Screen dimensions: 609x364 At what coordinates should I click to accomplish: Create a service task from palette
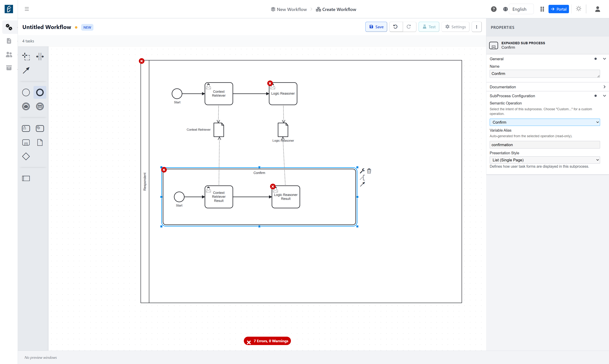click(x=40, y=128)
